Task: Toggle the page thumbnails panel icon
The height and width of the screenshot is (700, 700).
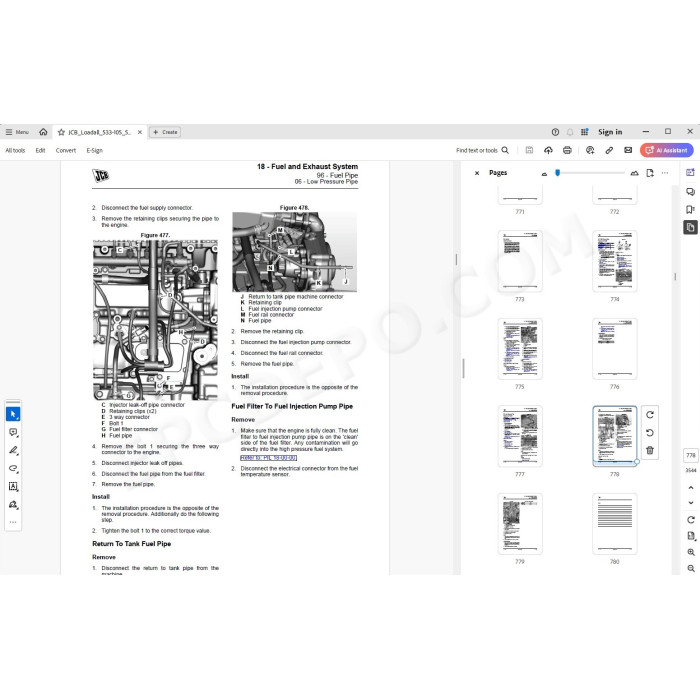Action: click(x=690, y=227)
